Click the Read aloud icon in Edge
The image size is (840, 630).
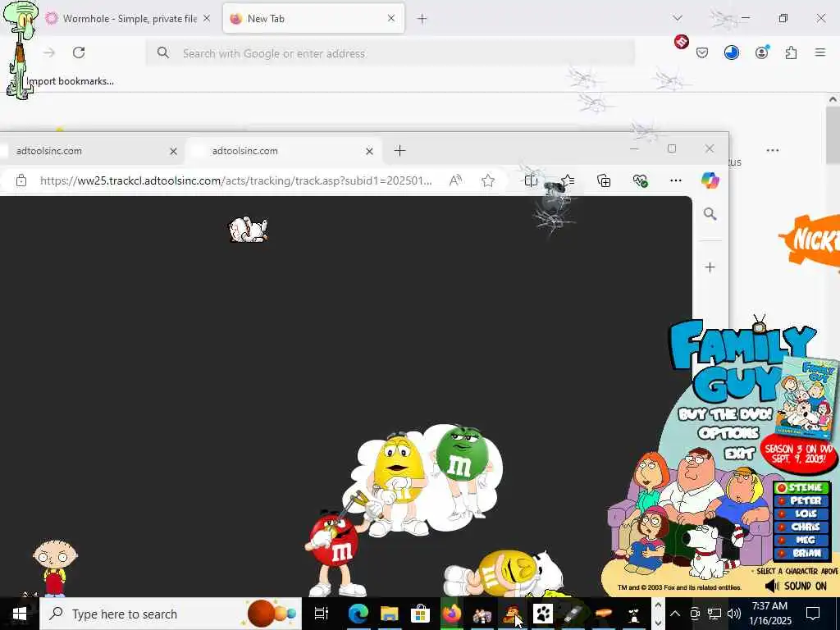455,180
